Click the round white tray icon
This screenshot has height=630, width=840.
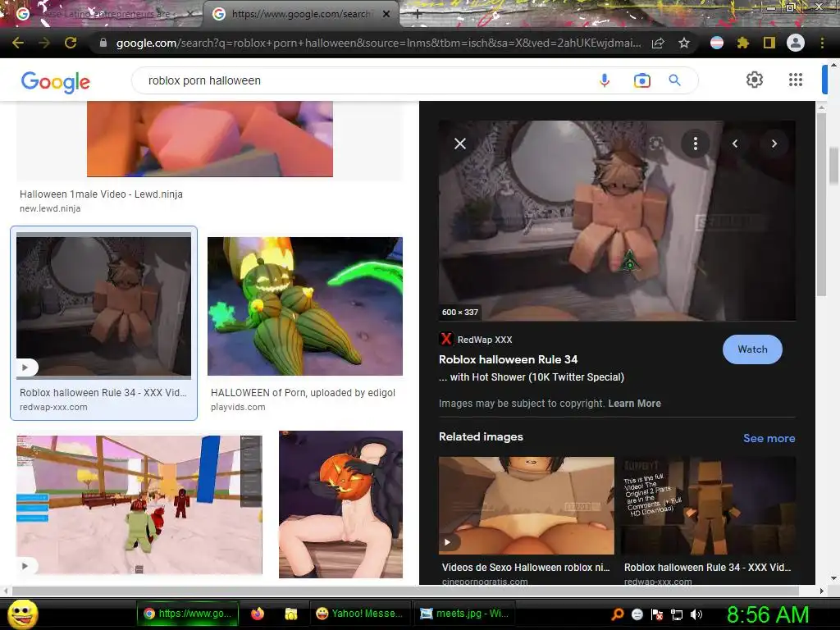[637, 614]
